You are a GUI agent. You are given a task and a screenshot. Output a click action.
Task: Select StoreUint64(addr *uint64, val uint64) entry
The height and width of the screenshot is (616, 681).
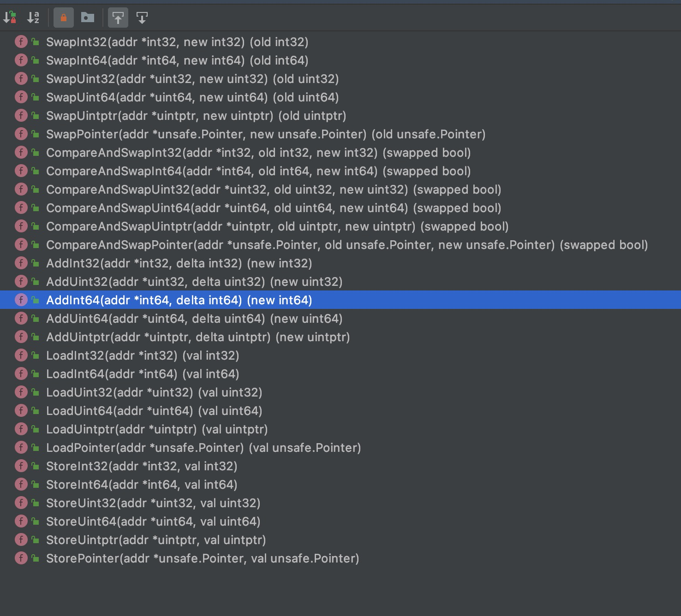tap(153, 521)
